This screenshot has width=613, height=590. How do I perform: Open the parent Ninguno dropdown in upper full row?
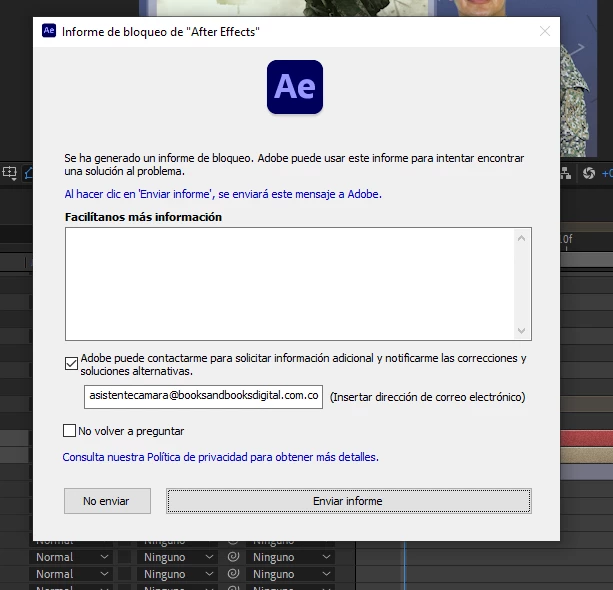[x=290, y=557]
